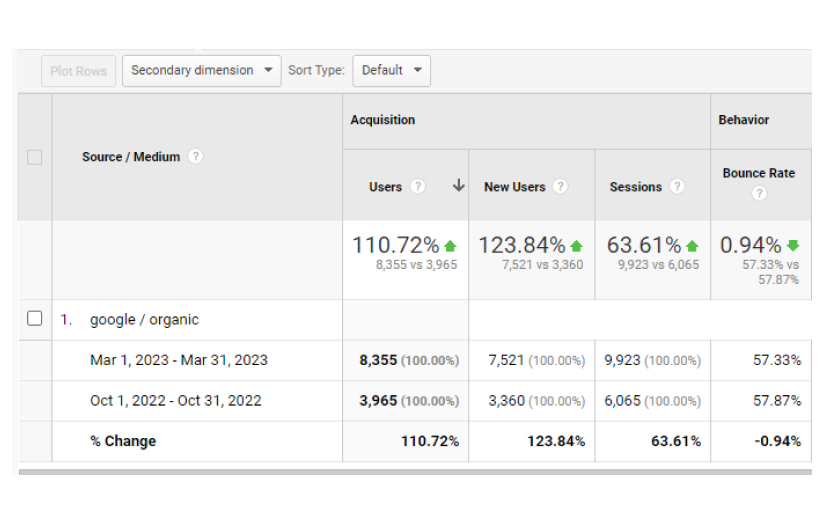
Task: Check the google / organic row checkbox
Action: pyautogui.click(x=35, y=318)
